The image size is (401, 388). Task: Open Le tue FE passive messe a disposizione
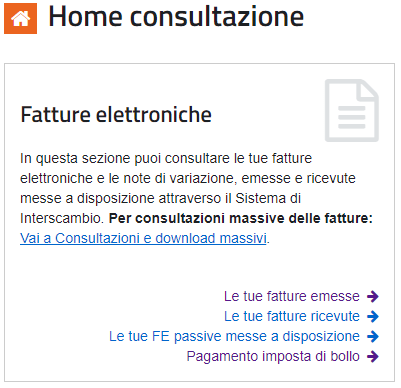[x=234, y=336]
